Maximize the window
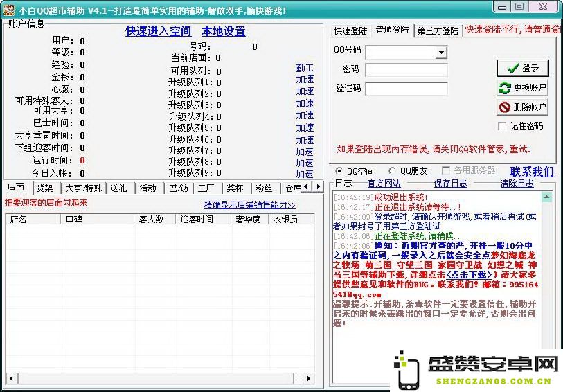This screenshot has height=392, width=563. pos(519,6)
